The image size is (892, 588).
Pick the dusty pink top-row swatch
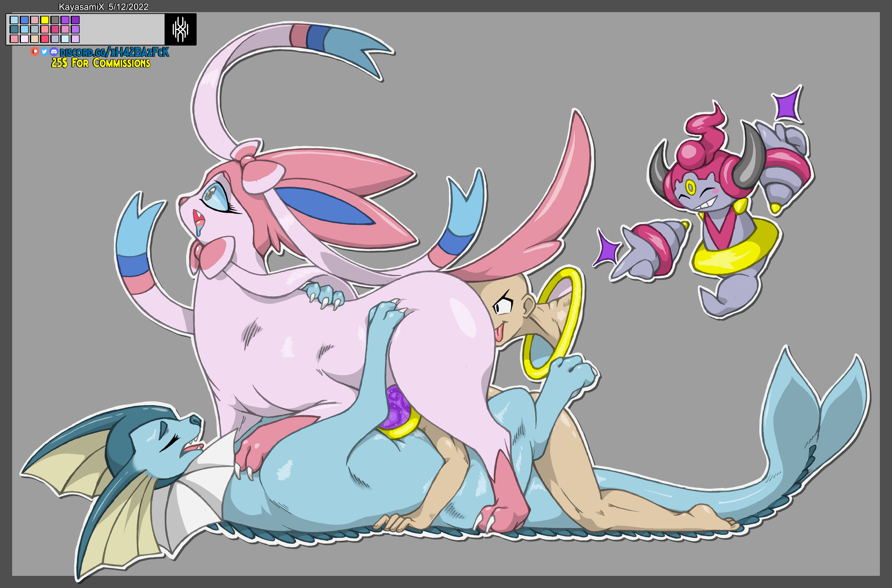click(35, 20)
